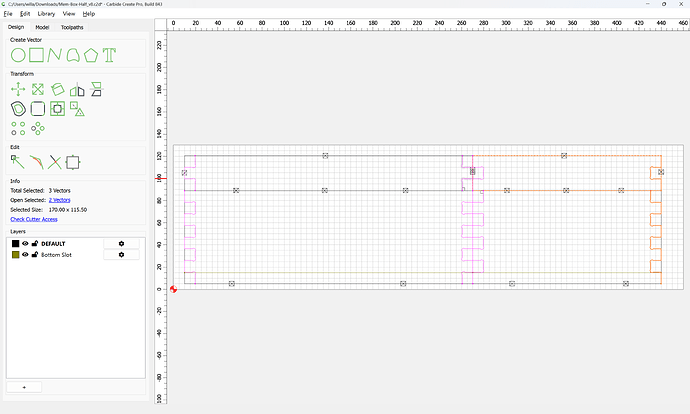Image resolution: width=690 pixels, height=414 pixels.
Task: Toggle visibility of Bottom Slot layer
Action: pyautogui.click(x=25, y=255)
